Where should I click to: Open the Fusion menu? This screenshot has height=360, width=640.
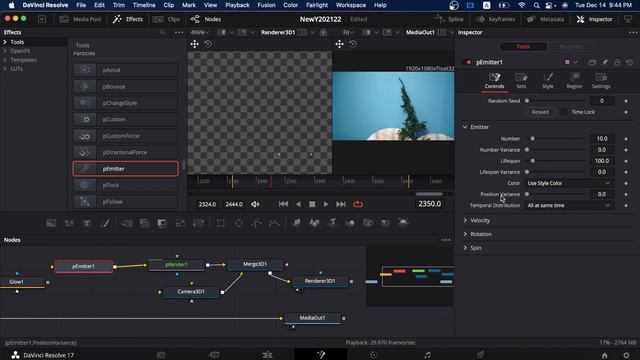coord(266,5)
